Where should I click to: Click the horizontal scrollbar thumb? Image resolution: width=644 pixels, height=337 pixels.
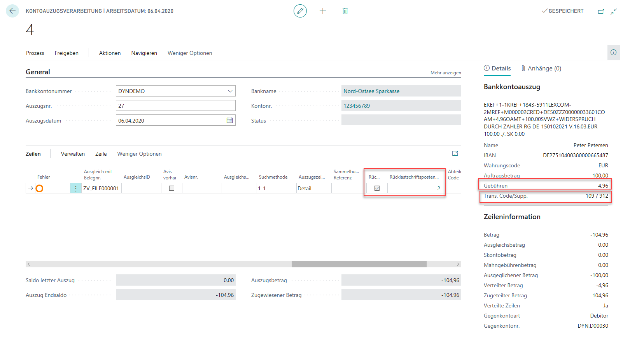(359, 264)
